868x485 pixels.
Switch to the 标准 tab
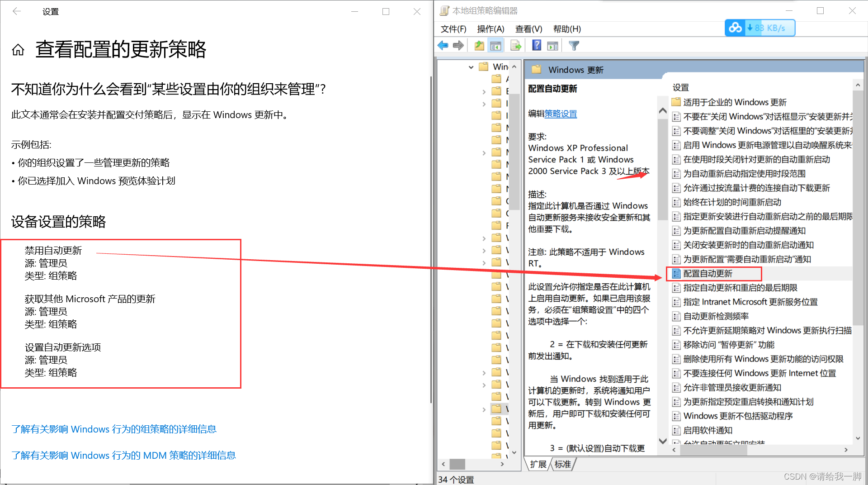pyautogui.click(x=563, y=464)
